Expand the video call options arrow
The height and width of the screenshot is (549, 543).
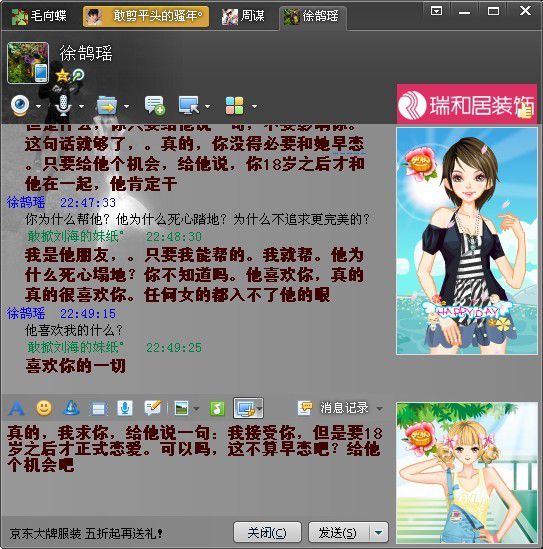38,106
